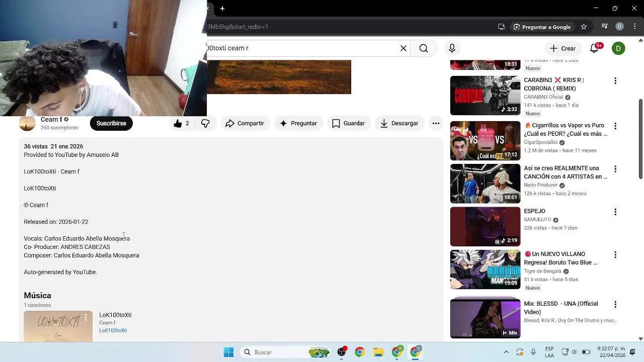Click Descargar download button
This screenshot has height=362, width=644.
click(399, 123)
